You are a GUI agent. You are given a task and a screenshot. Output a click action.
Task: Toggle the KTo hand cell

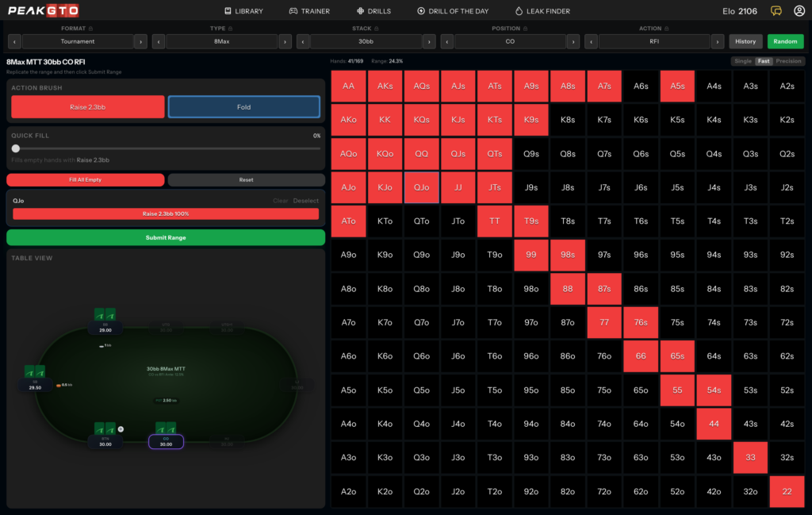(x=385, y=221)
